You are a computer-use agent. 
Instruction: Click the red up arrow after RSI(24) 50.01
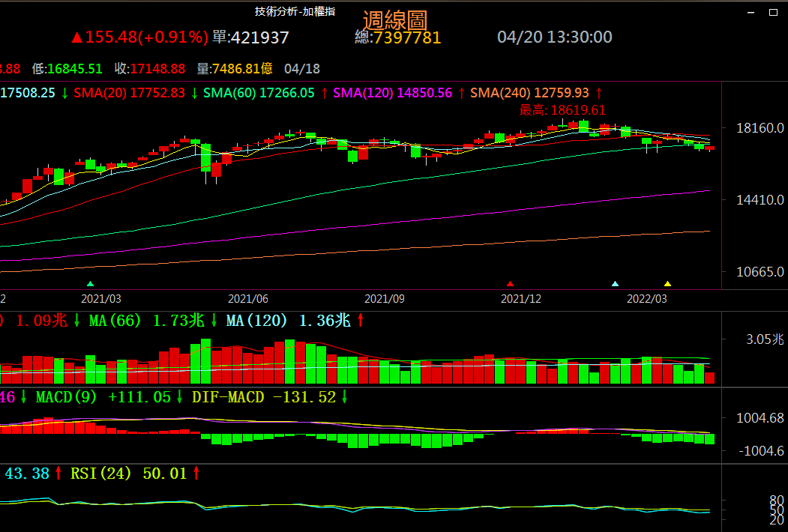(x=196, y=474)
